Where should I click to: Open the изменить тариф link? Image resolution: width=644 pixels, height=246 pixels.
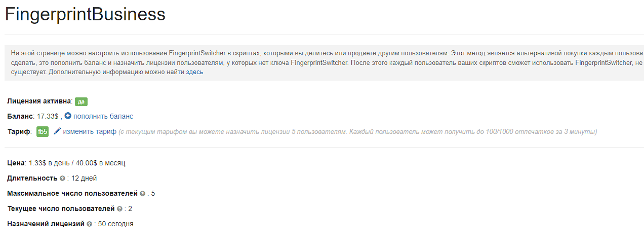90,131
